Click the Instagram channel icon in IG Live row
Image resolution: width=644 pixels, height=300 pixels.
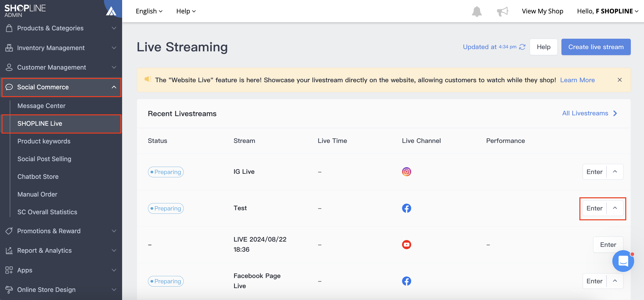coord(406,172)
